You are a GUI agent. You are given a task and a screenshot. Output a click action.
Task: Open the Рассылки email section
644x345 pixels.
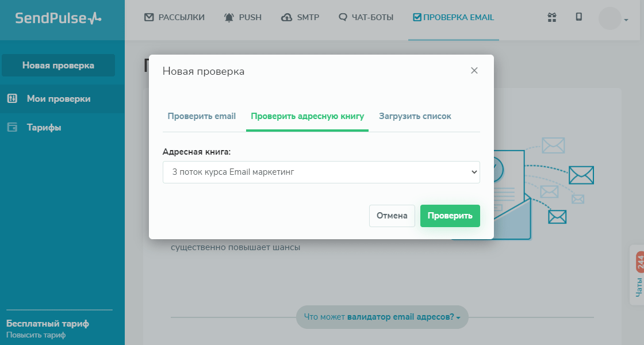click(x=174, y=17)
